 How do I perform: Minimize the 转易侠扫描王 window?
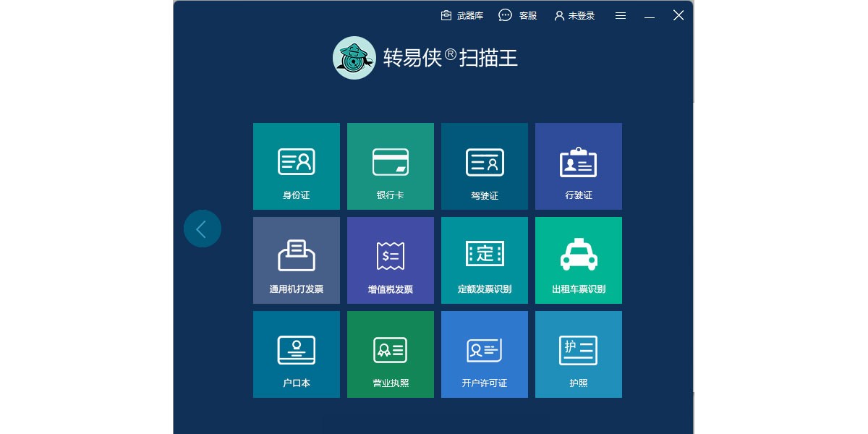650,15
